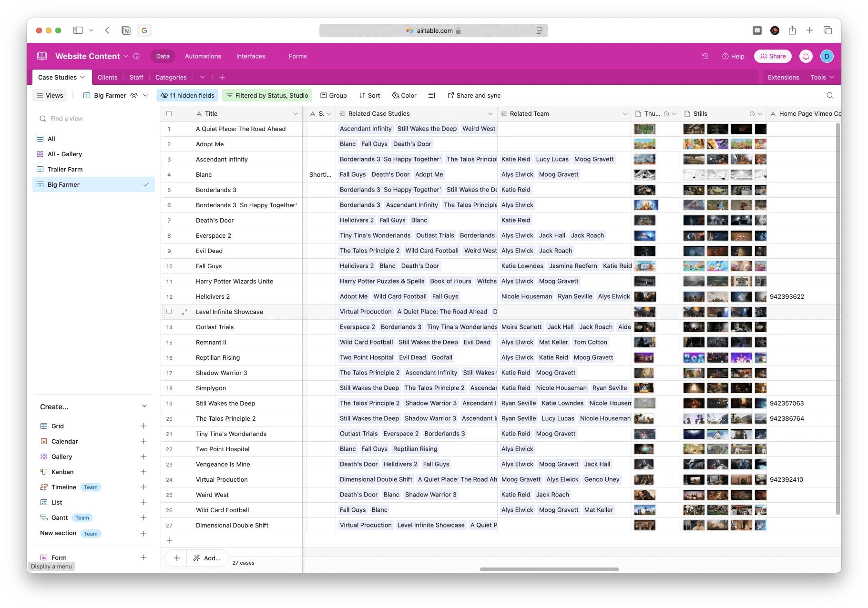Click the Share and sync button
This screenshot has width=868, height=608.
pyautogui.click(x=474, y=95)
